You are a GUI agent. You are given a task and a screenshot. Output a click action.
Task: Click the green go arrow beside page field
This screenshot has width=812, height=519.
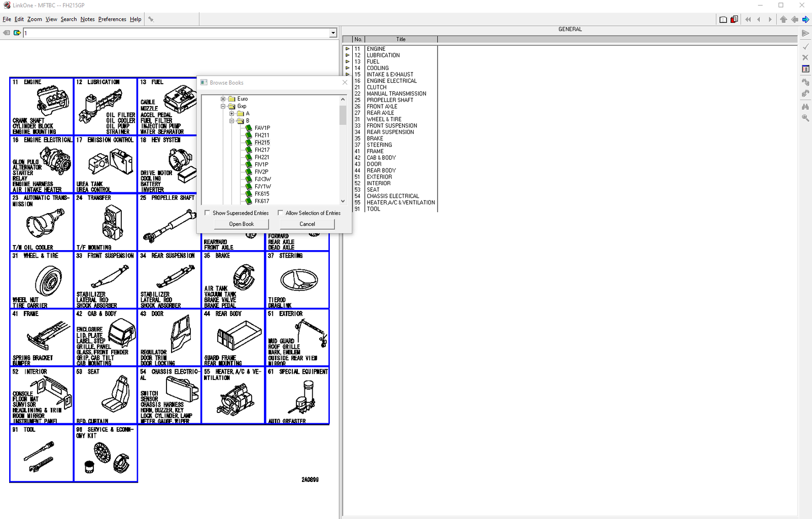click(17, 33)
